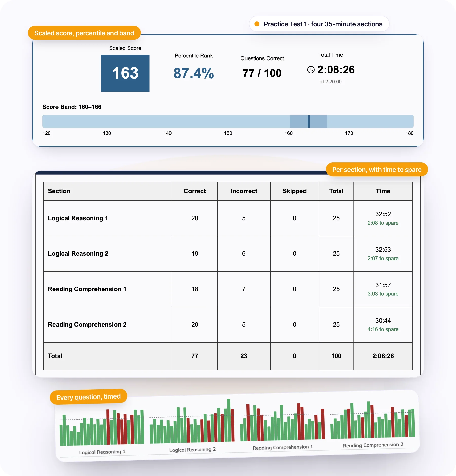Click the Time column header

(x=383, y=191)
